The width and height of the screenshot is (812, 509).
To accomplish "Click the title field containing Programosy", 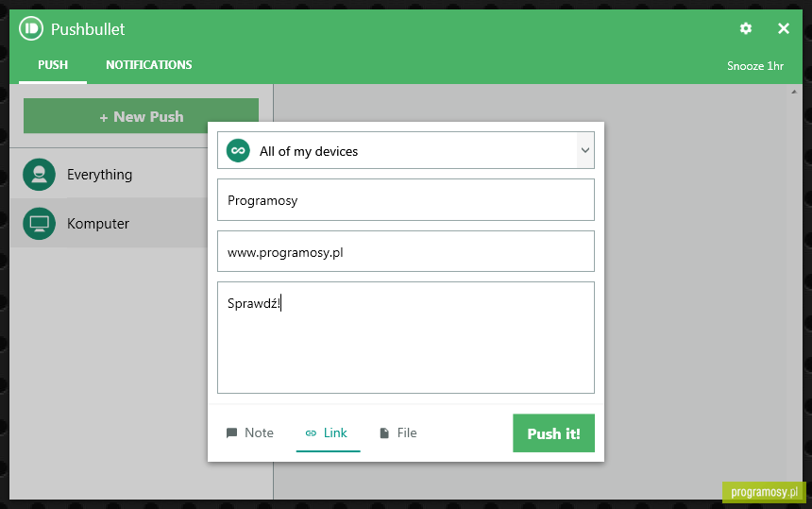I will pyautogui.click(x=405, y=200).
